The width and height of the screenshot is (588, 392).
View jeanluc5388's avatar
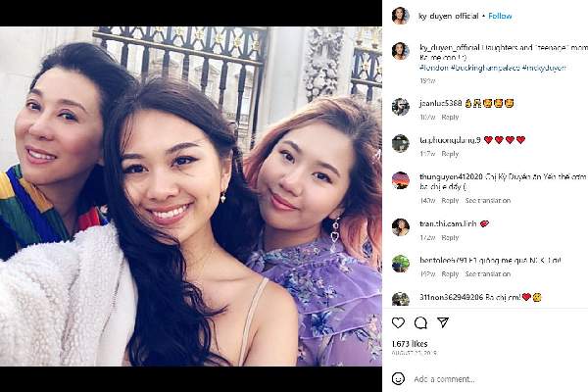click(400, 107)
